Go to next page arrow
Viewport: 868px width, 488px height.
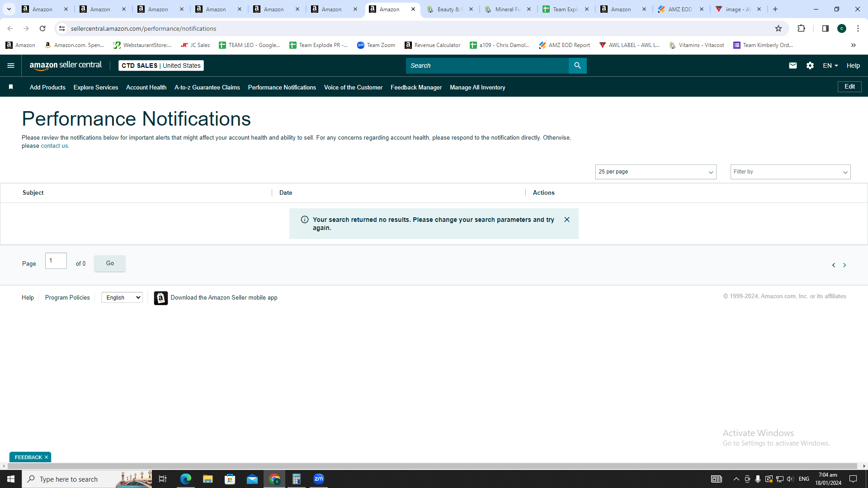[844, 265]
